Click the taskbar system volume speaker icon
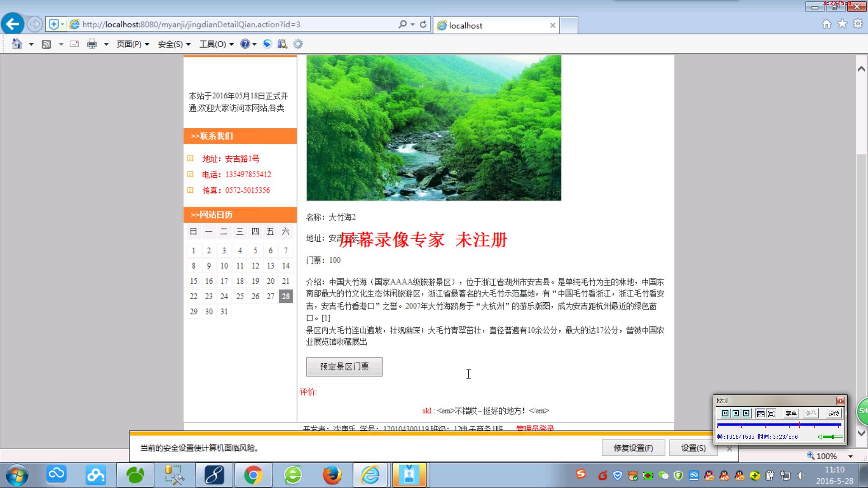The image size is (868, 488). [801, 475]
